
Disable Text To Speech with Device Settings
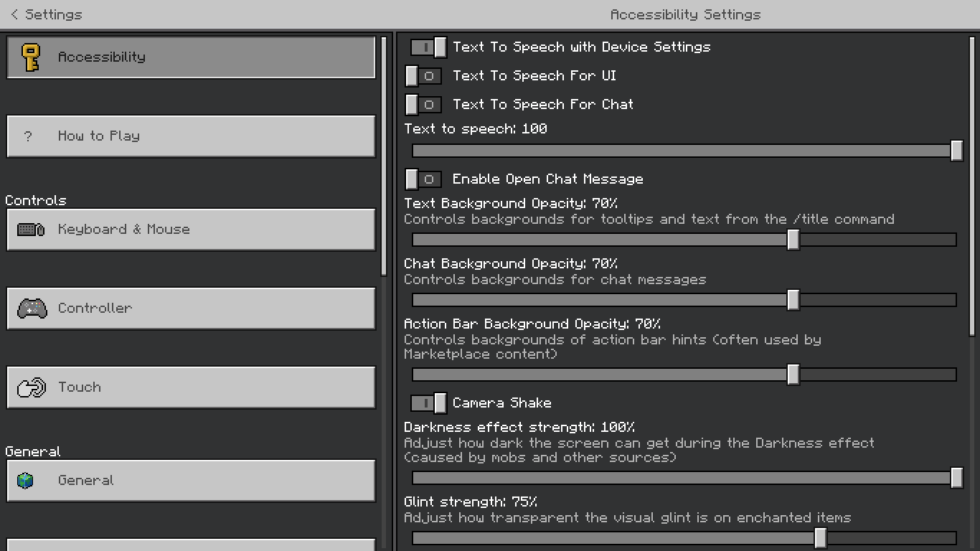pyautogui.click(x=428, y=47)
